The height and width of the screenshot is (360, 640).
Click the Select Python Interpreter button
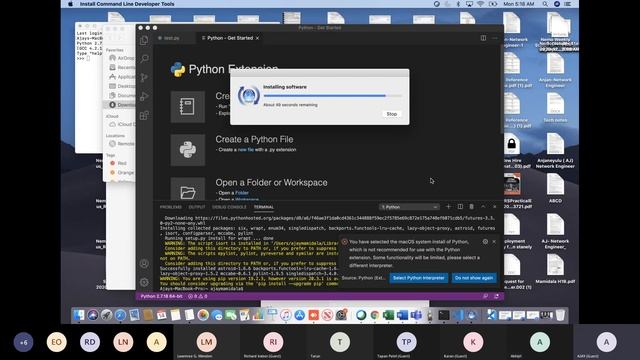point(418,278)
